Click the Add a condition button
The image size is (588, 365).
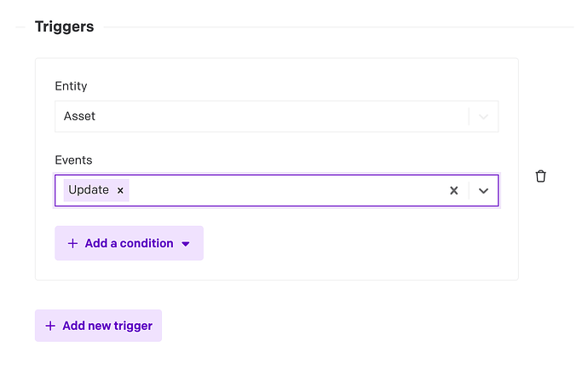click(x=129, y=243)
